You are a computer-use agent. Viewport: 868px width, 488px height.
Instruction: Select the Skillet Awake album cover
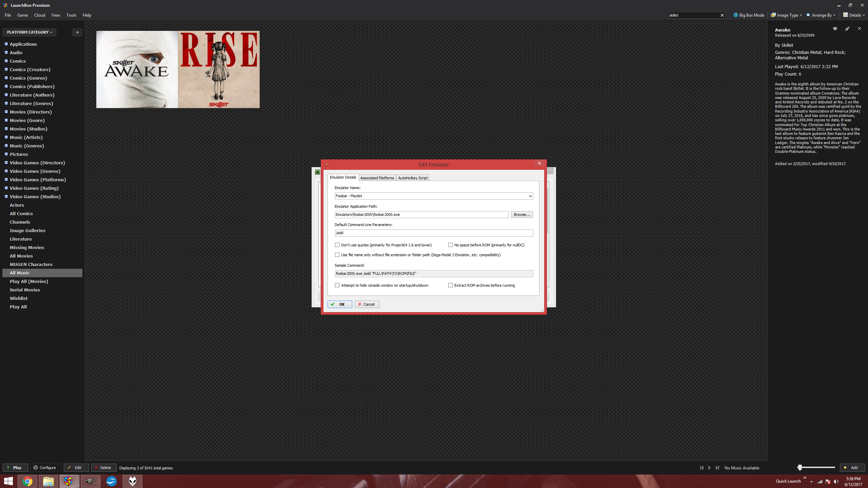click(x=137, y=69)
